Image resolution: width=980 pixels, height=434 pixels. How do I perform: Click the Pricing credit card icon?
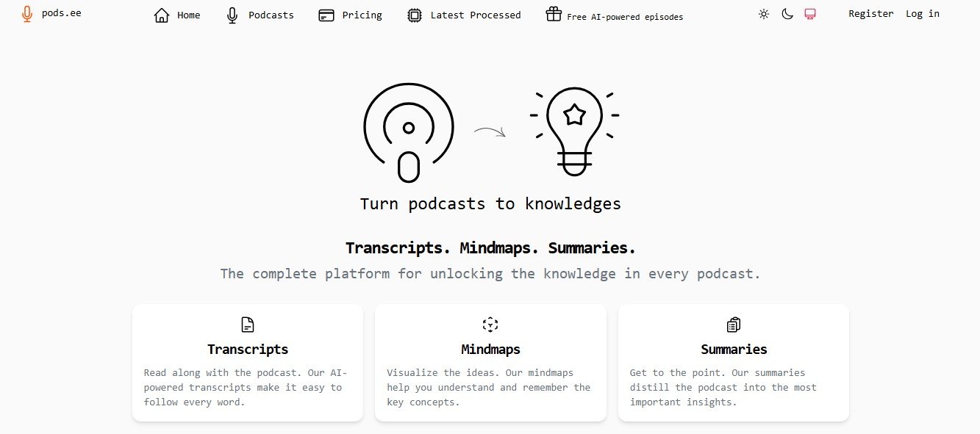coord(326,15)
